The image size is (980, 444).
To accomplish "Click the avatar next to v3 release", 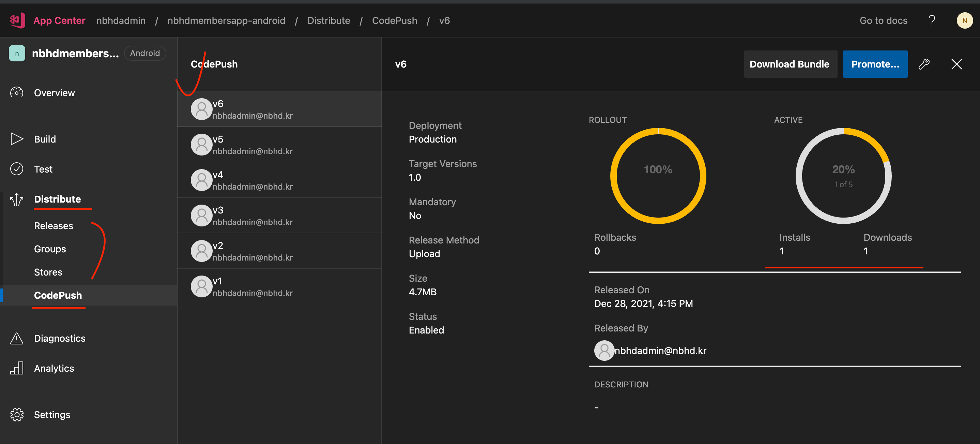I will [x=201, y=216].
